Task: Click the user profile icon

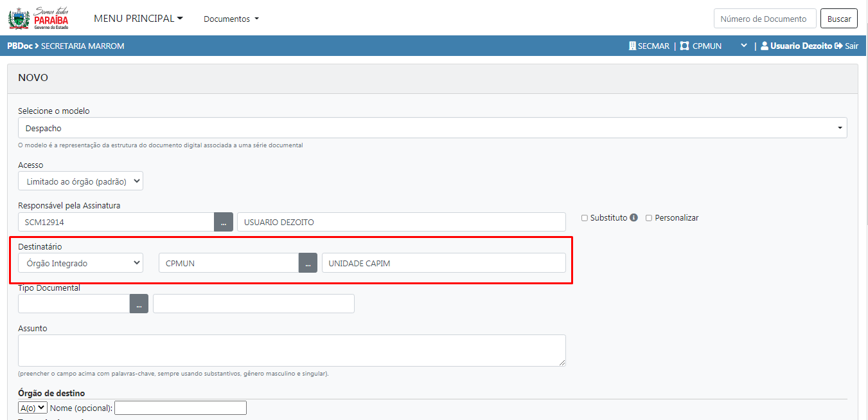Action: (764, 46)
